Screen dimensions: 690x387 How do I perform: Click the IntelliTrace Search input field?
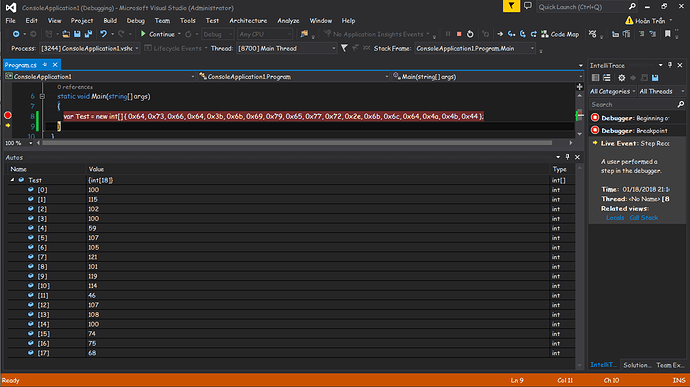[633, 105]
